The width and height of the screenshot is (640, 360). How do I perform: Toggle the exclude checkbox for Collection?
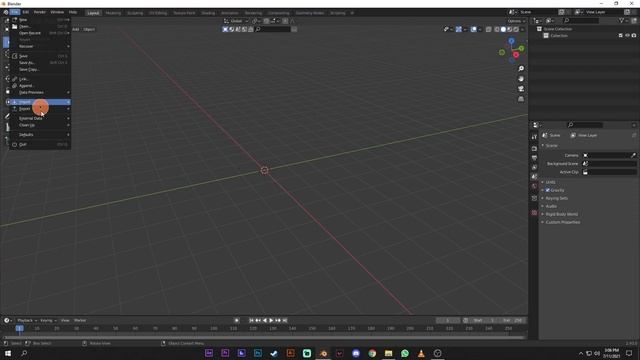pyautogui.click(x=621, y=36)
